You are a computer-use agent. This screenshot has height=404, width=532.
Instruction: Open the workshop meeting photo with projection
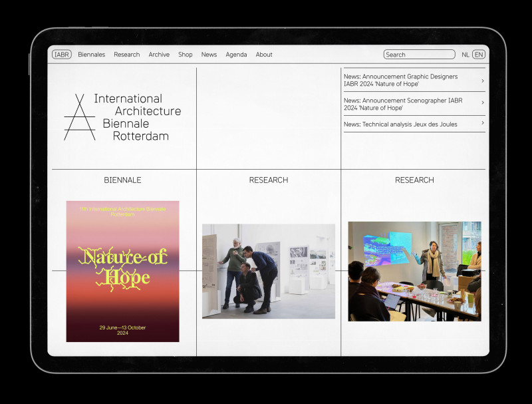click(414, 272)
